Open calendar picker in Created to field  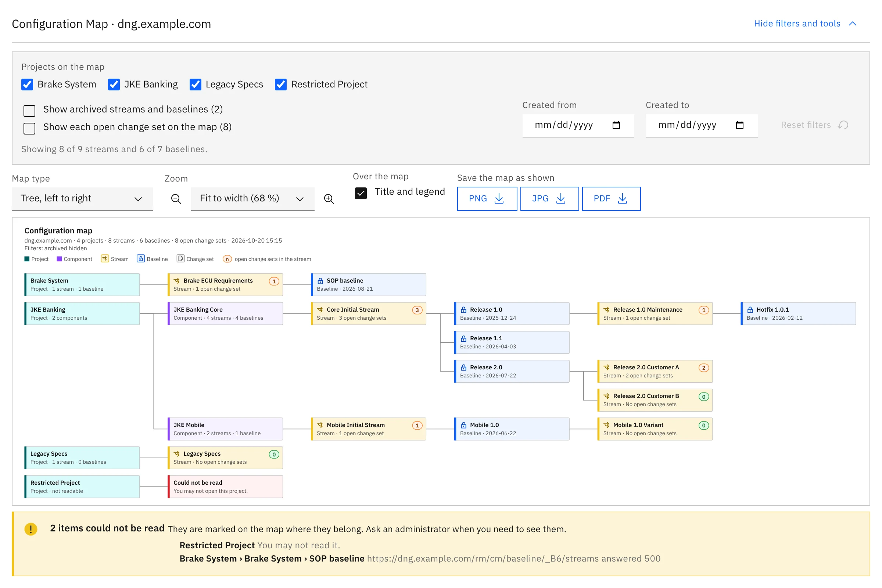(739, 125)
